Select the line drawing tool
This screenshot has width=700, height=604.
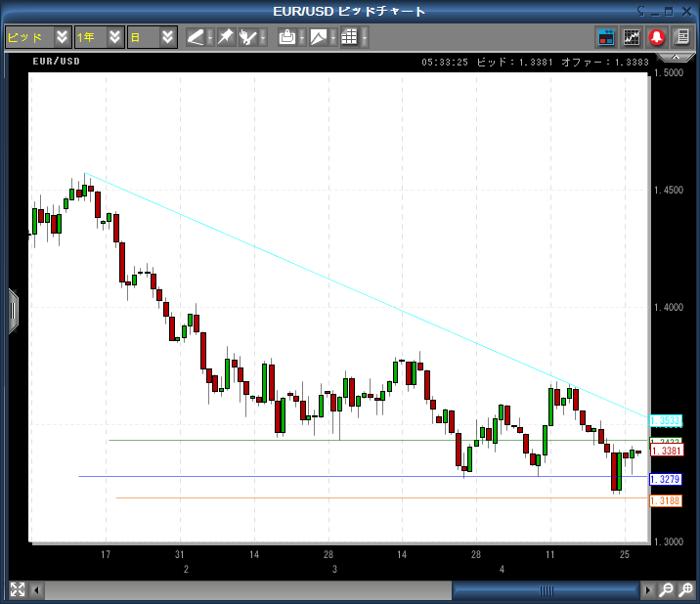coord(196,37)
